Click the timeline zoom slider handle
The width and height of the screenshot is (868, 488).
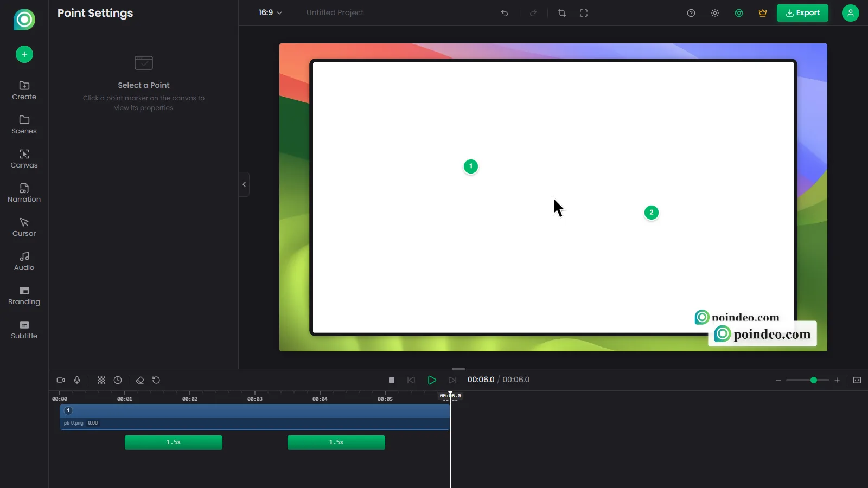point(814,380)
